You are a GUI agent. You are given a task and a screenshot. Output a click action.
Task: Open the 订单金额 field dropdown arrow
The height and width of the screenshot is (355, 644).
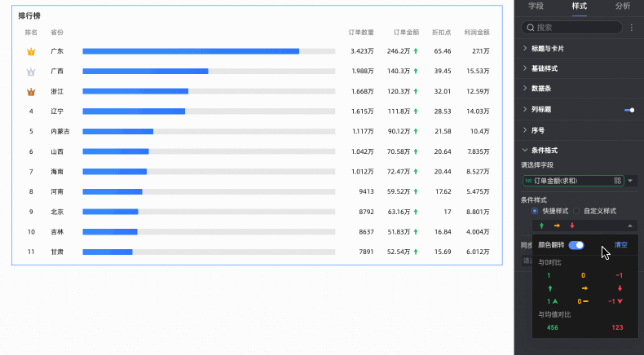(630, 181)
